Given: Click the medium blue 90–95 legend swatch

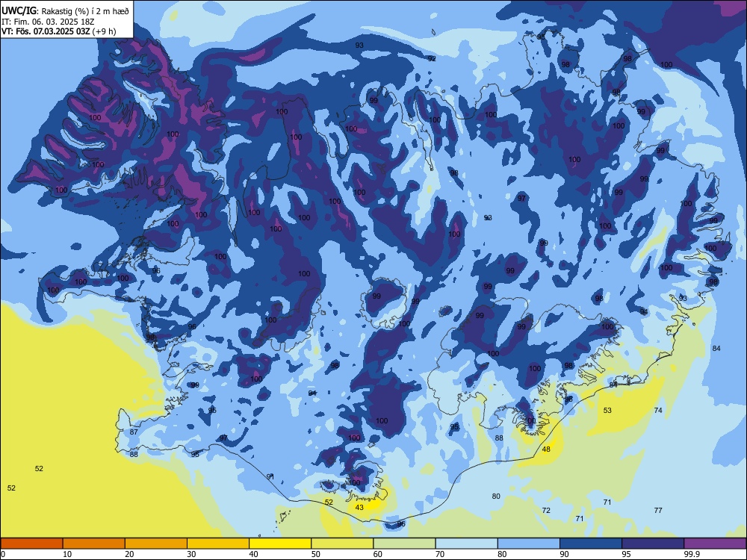Looking at the screenshot, I should (591, 544).
